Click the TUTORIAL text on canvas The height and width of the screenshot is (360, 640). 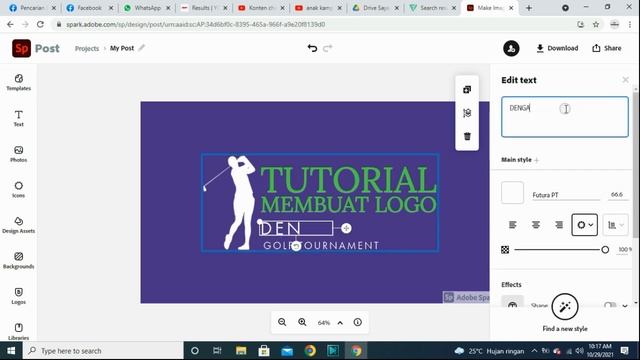[x=348, y=180]
